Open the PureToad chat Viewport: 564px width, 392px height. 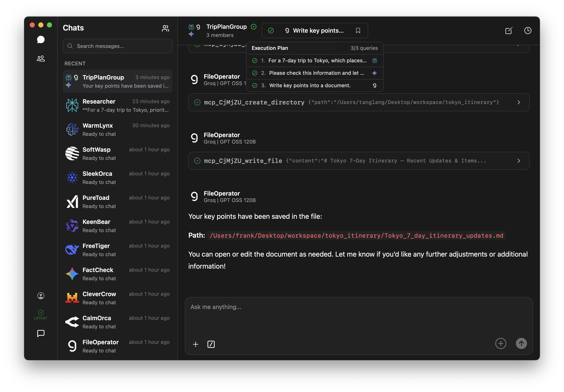117,202
